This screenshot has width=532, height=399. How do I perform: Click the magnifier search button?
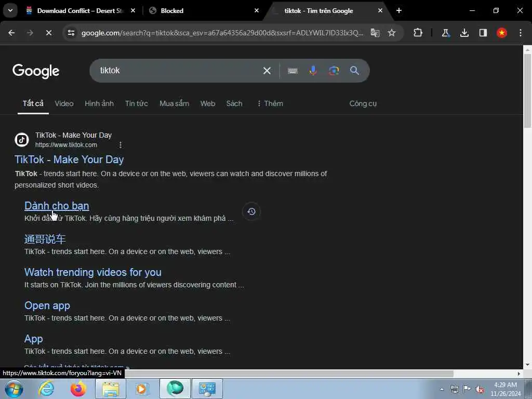click(354, 71)
